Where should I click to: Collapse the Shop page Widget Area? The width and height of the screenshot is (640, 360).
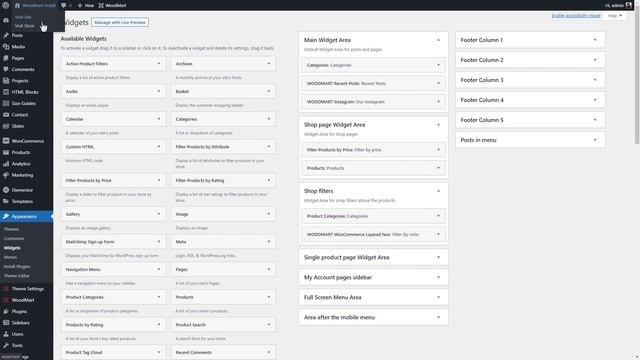438,125
